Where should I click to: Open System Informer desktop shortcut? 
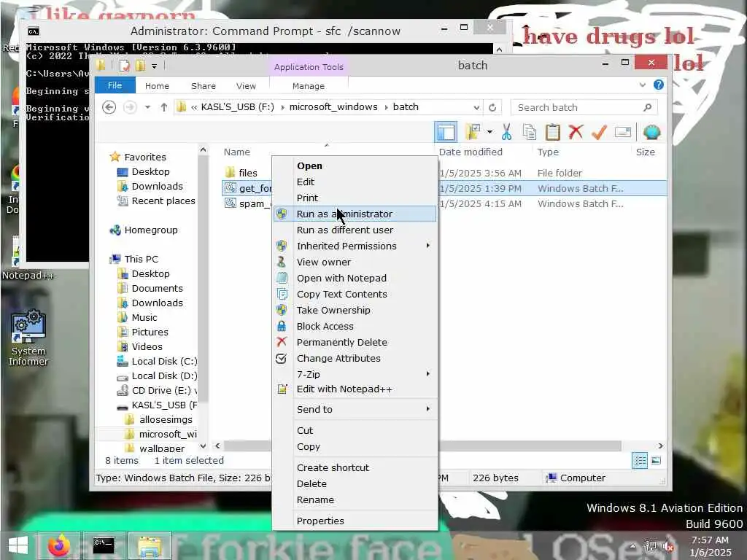28,338
